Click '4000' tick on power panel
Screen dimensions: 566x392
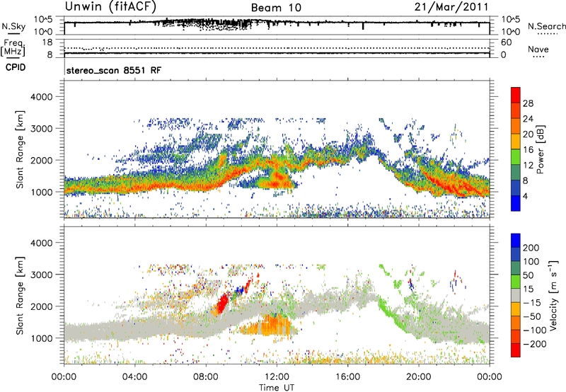point(42,97)
